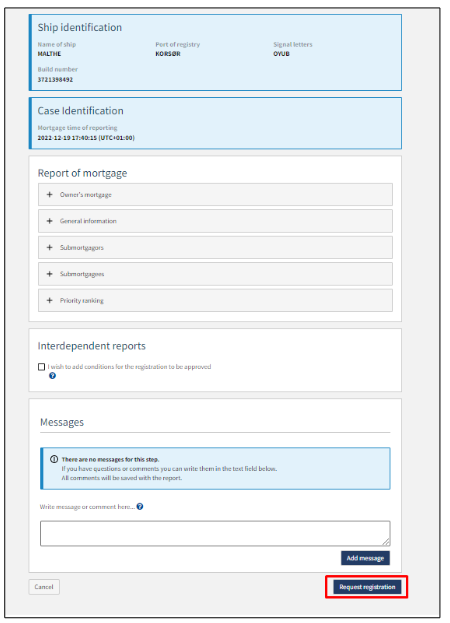The width and height of the screenshot is (450, 623).
Task: Click the Messages heading
Action: coord(62,422)
